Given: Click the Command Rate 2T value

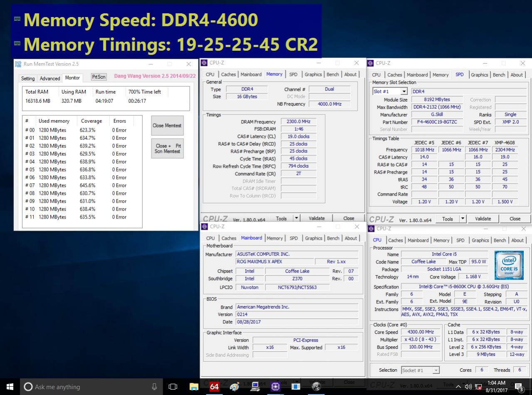Looking at the screenshot, I should coord(298,174).
